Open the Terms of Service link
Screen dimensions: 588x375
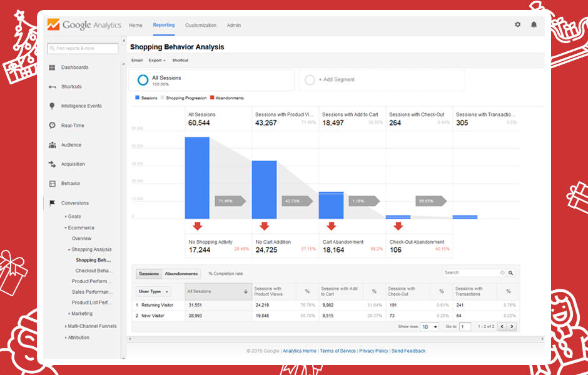click(x=338, y=351)
